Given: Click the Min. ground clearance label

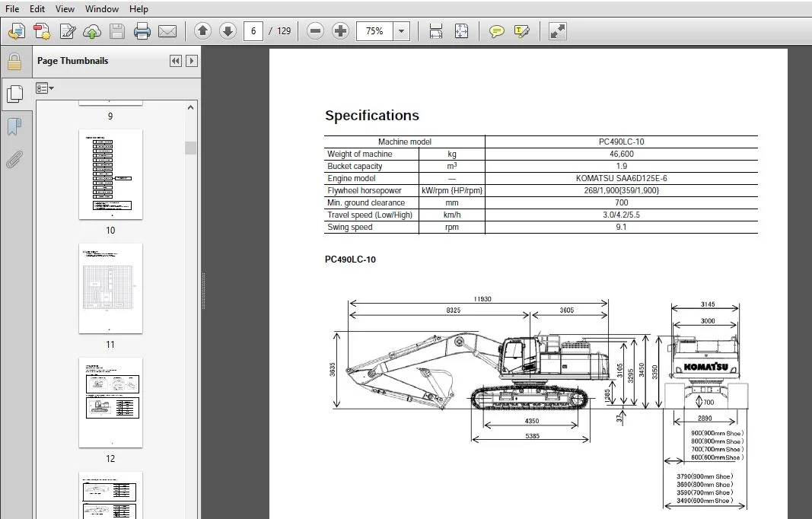Looking at the screenshot, I should tap(365, 202).
